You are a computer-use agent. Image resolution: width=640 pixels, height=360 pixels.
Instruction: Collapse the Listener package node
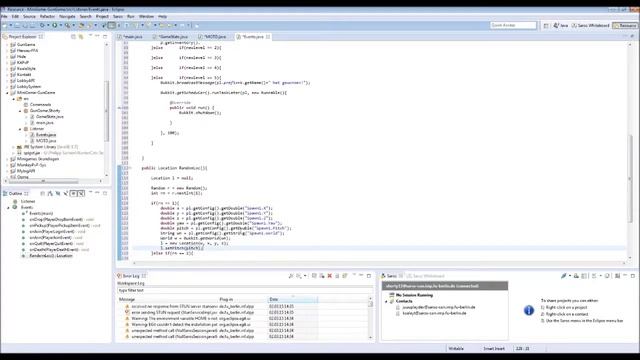(x=20, y=129)
